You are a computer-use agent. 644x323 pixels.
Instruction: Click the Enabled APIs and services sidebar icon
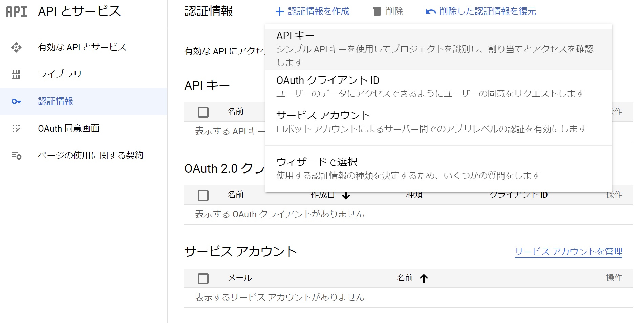[16, 47]
